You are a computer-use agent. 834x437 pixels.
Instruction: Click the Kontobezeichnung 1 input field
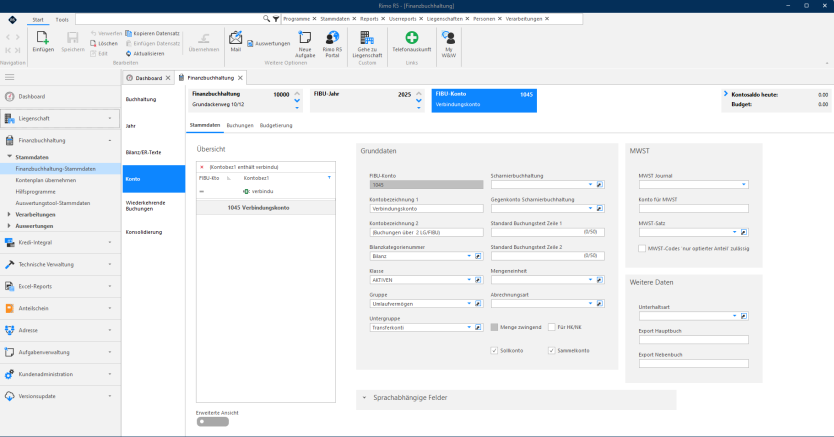click(426, 208)
